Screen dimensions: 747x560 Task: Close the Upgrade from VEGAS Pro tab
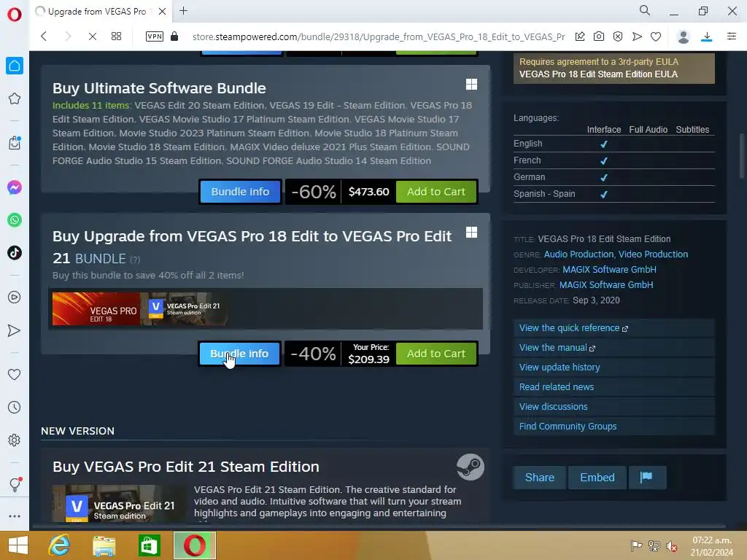coord(162,12)
